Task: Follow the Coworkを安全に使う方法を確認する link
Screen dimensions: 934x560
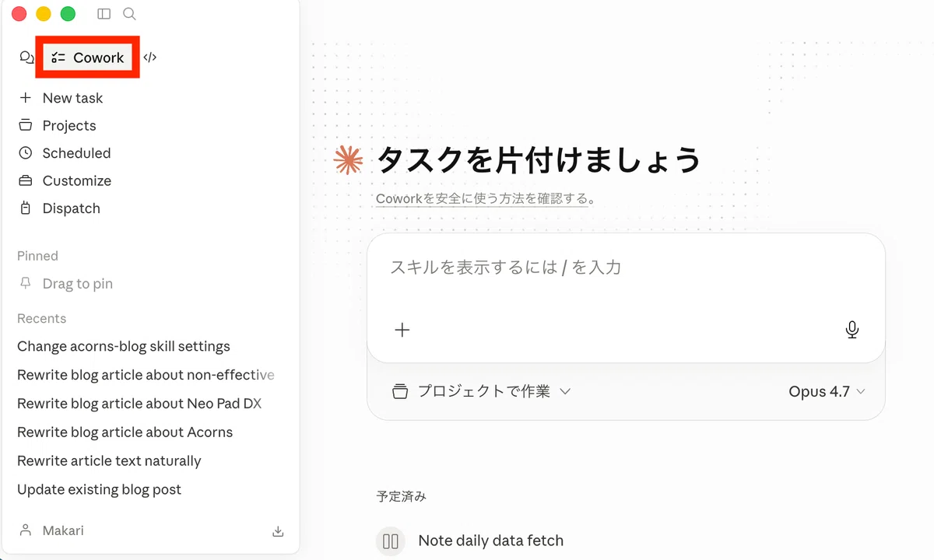Action: (x=482, y=198)
